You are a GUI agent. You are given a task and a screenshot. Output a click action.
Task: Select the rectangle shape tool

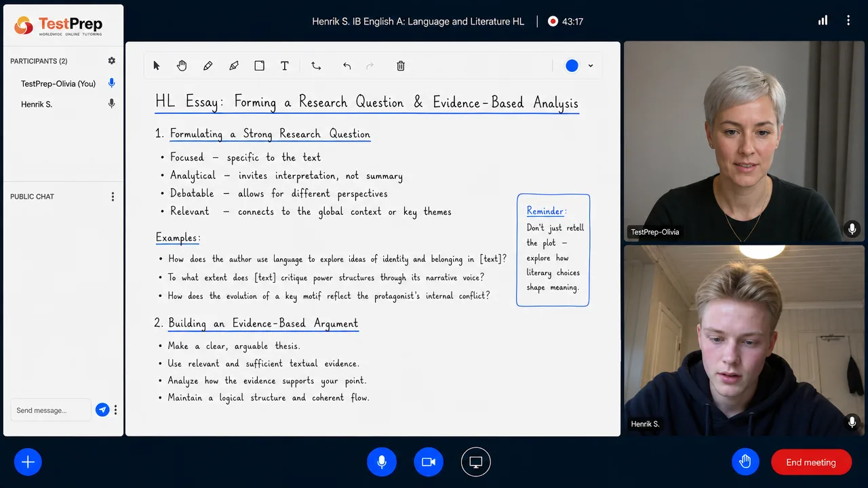pos(259,66)
